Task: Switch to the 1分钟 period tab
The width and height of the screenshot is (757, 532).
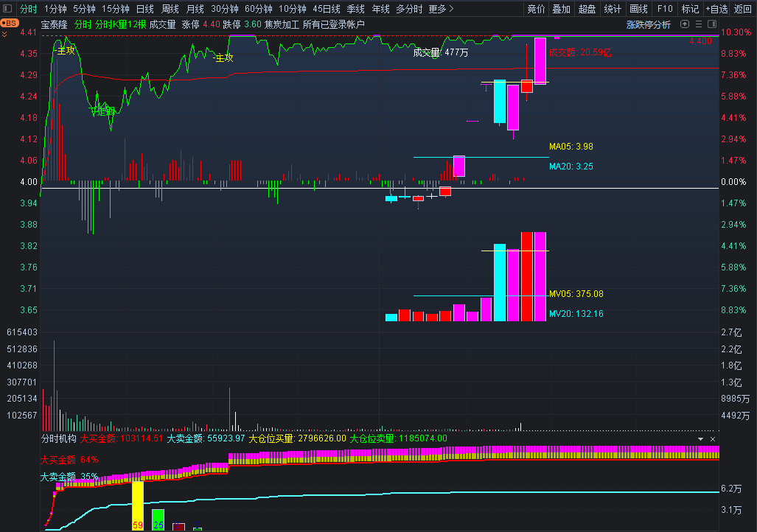Action: (55, 9)
